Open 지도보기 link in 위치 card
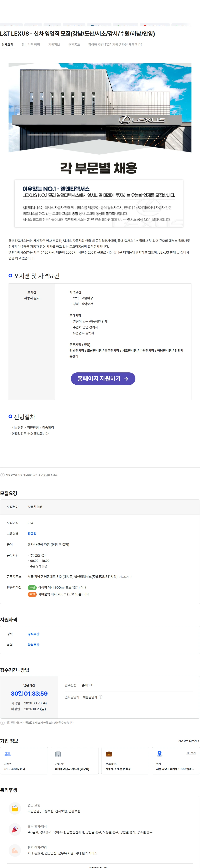Screen dimensions: 200x868 (191, 753)
